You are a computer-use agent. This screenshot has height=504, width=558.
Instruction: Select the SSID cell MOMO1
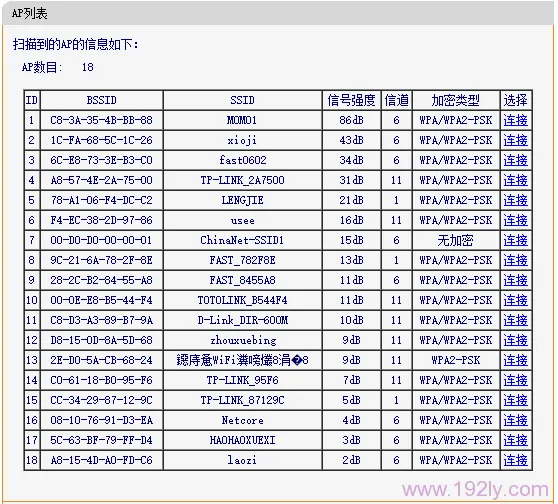click(242, 120)
